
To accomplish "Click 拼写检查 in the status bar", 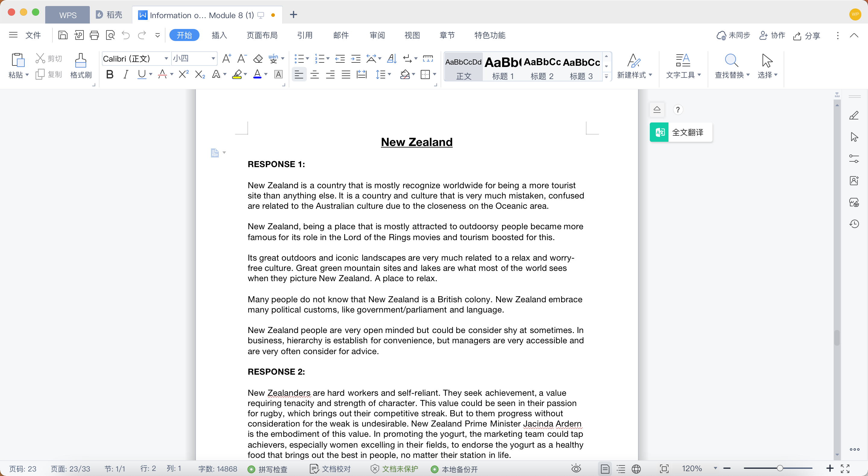I will (268, 469).
